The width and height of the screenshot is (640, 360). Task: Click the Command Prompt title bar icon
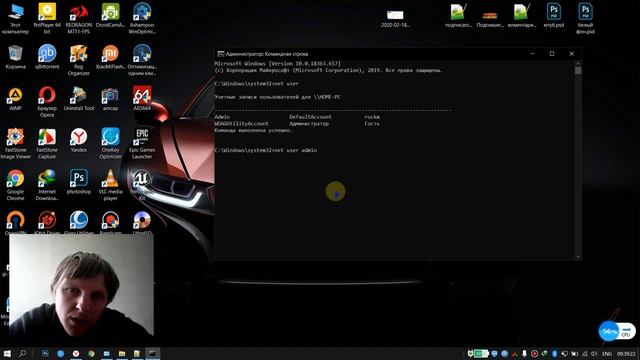pos(220,54)
